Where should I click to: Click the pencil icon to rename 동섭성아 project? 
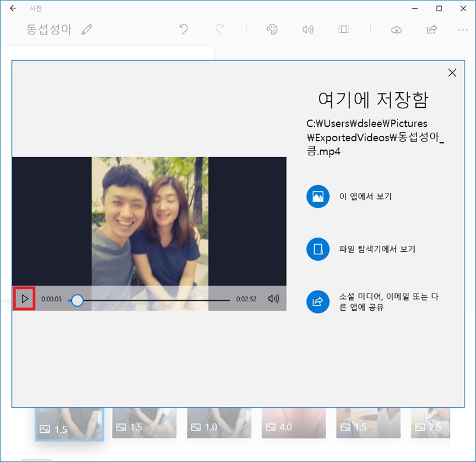87,27
